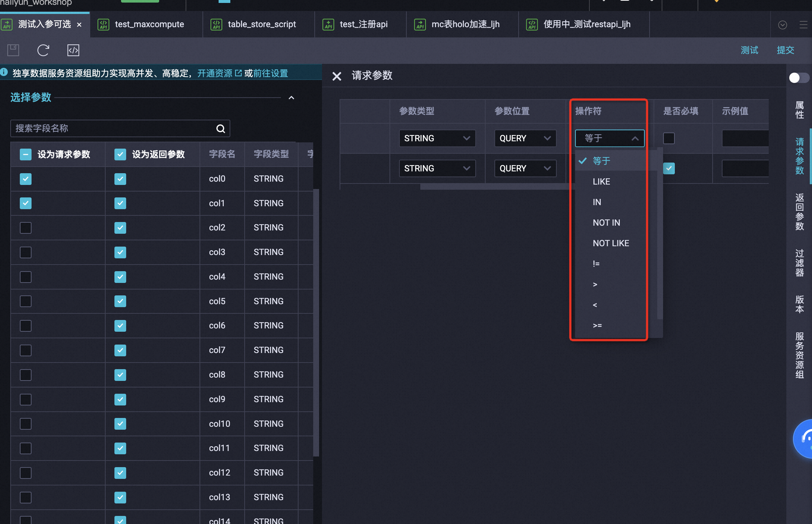Switch to the test_maxcompute tab

click(149, 25)
